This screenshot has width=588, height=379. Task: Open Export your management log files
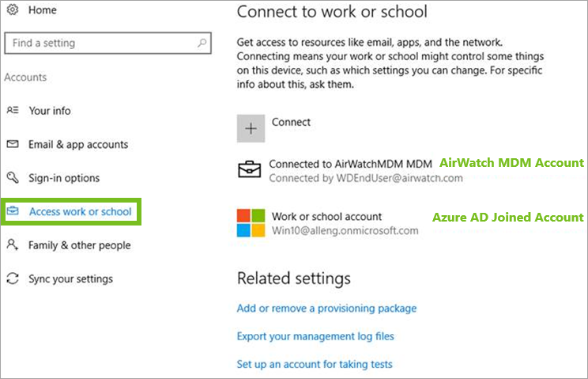tap(315, 336)
